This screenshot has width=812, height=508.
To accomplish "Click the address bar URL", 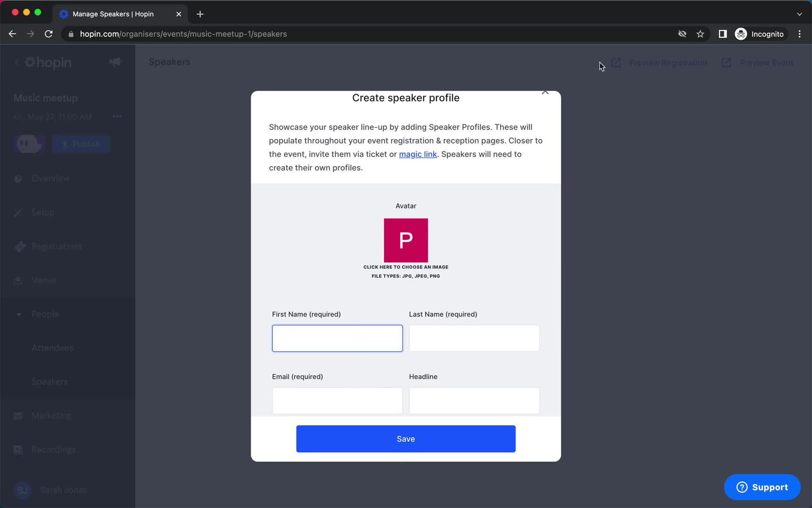I will click(x=183, y=34).
